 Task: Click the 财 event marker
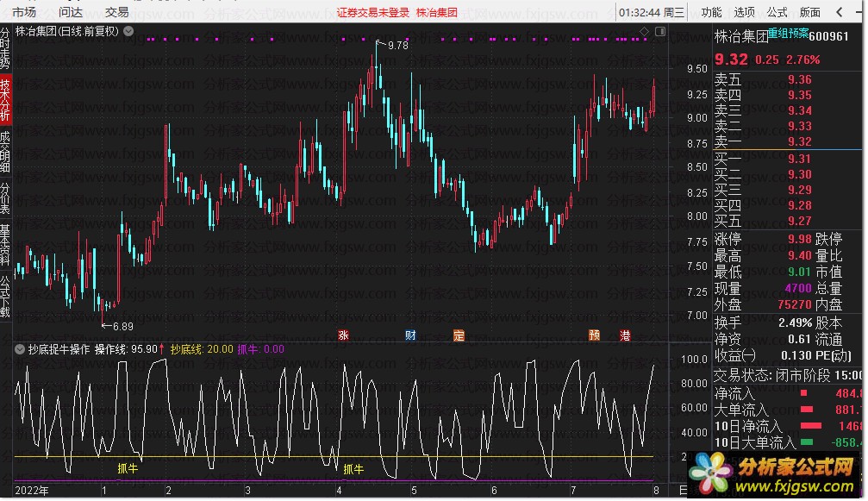(x=410, y=335)
